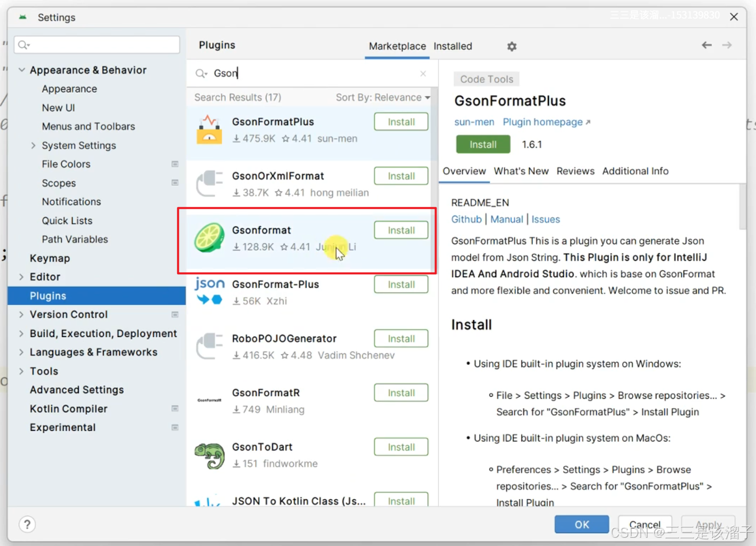This screenshot has height=546, width=756.
Task: Open Plugin homepage link
Action: click(x=546, y=122)
